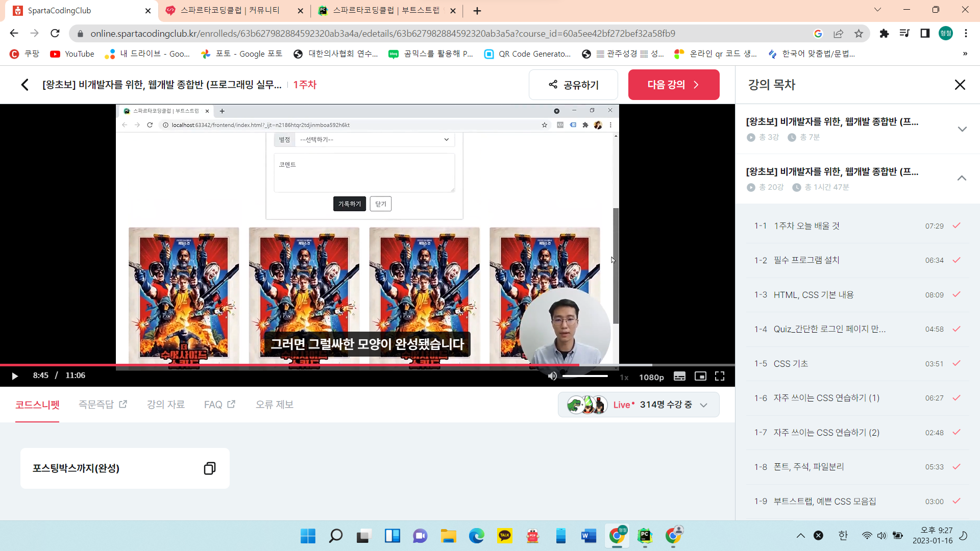980x551 pixels.
Task: Open the Chrome three-dot menu
Action: tap(966, 33)
